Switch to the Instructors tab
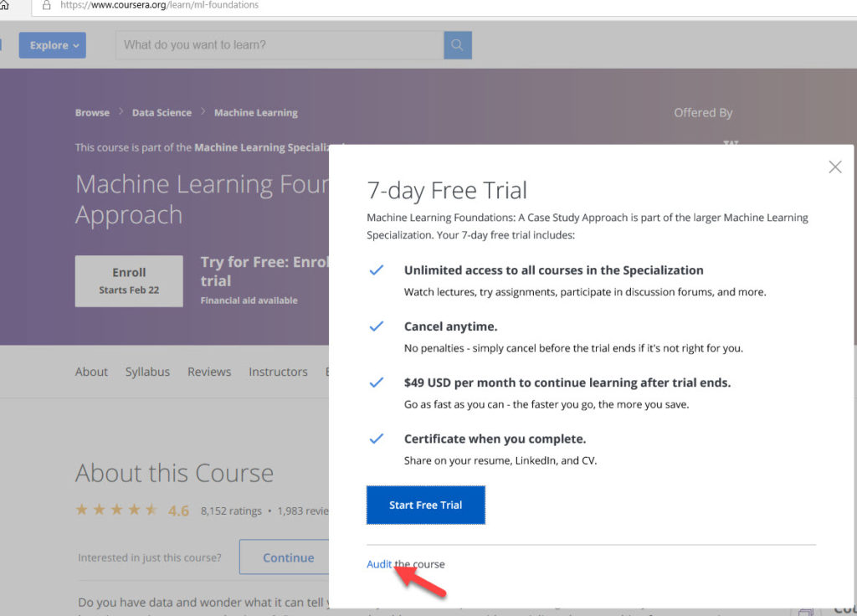857x616 pixels. pos(278,372)
